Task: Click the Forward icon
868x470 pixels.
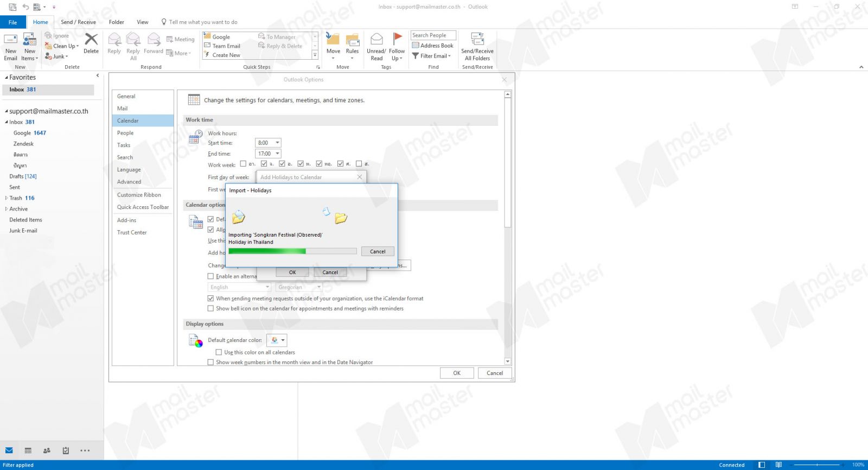Action: 154,39
